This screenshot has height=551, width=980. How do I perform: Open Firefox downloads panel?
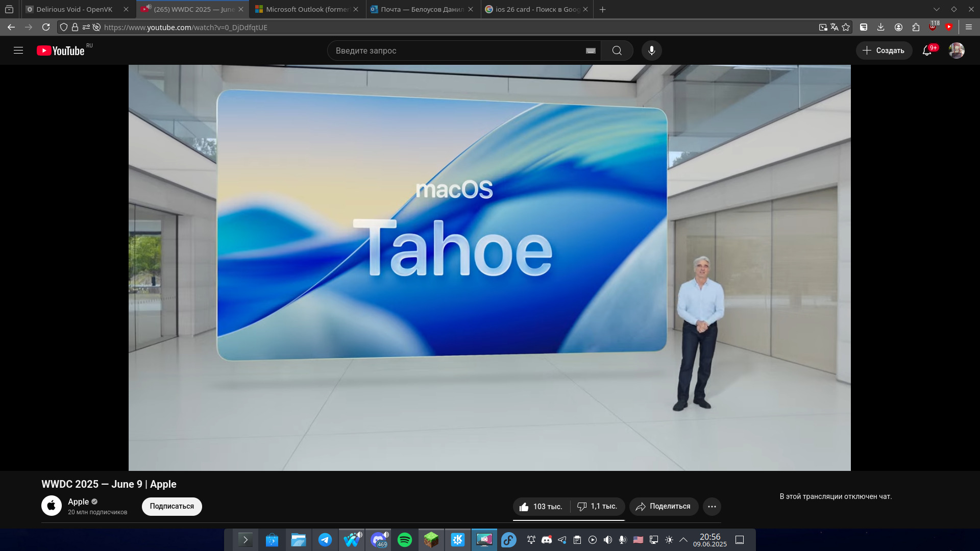tap(880, 27)
